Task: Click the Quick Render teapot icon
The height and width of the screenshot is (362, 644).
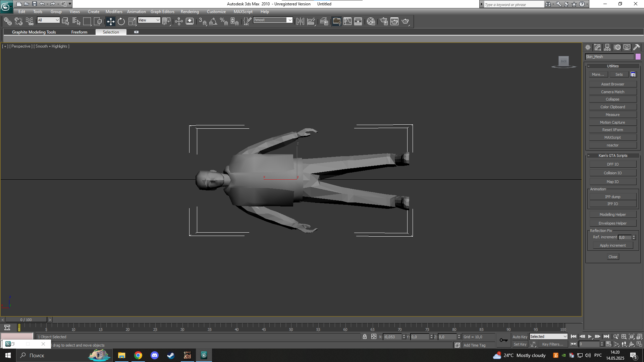Action: click(x=406, y=21)
